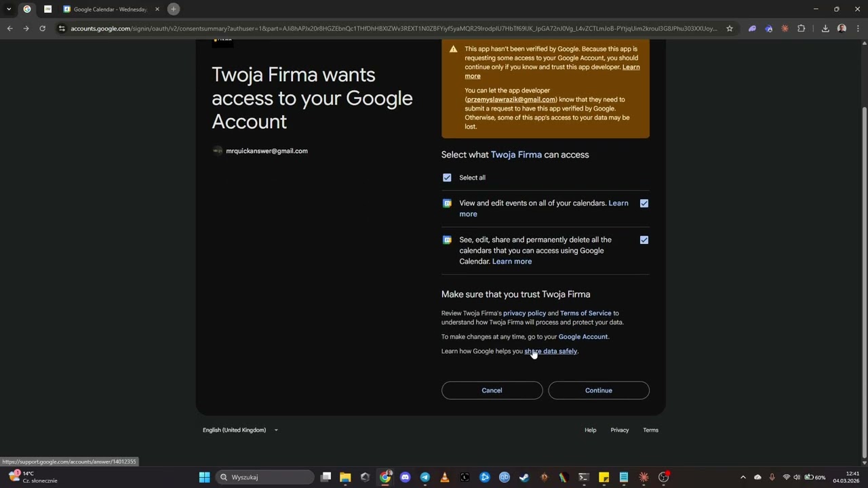Click the browser forward arrow
The image size is (868, 488).
point(26,28)
